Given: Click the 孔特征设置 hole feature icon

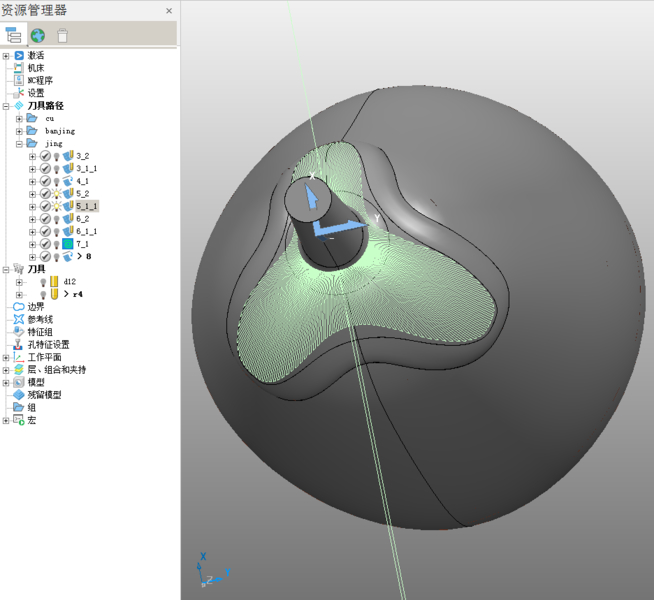Looking at the screenshot, I should [19, 344].
